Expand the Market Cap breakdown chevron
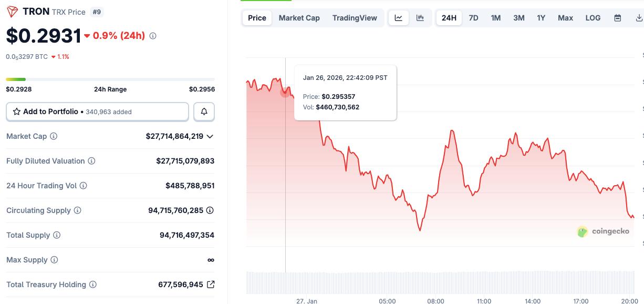 pos(210,136)
